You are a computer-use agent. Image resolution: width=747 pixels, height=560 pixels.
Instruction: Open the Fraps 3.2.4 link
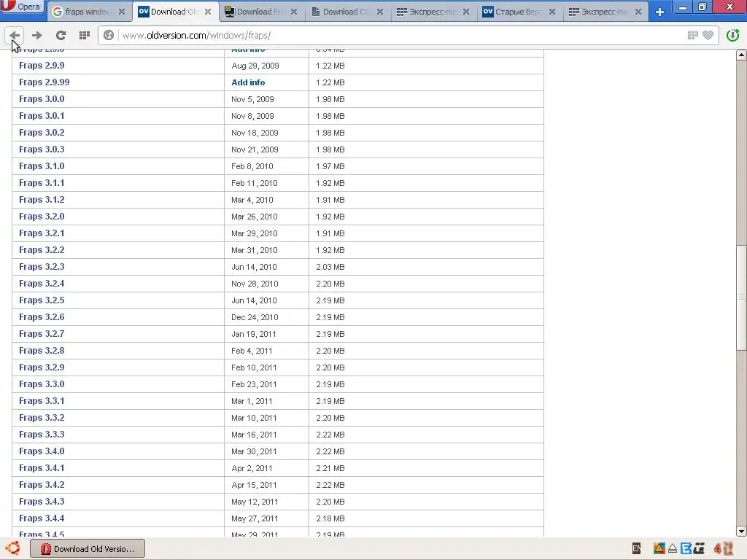point(42,284)
